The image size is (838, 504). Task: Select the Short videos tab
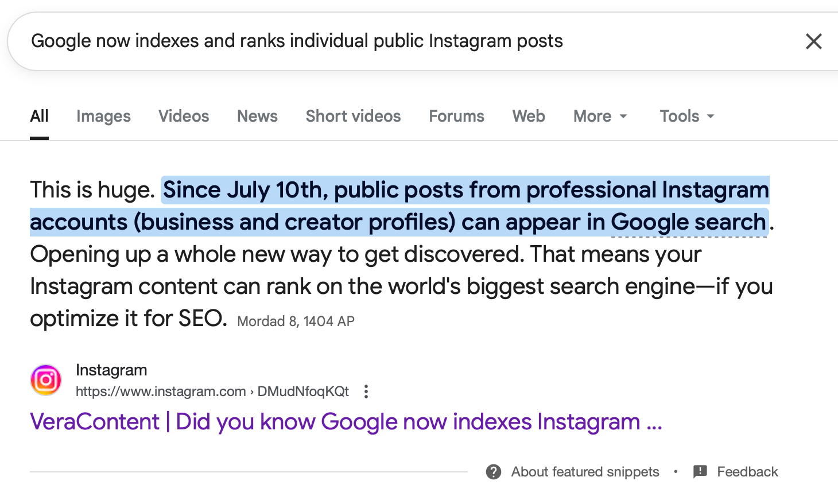click(x=353, y=117)
